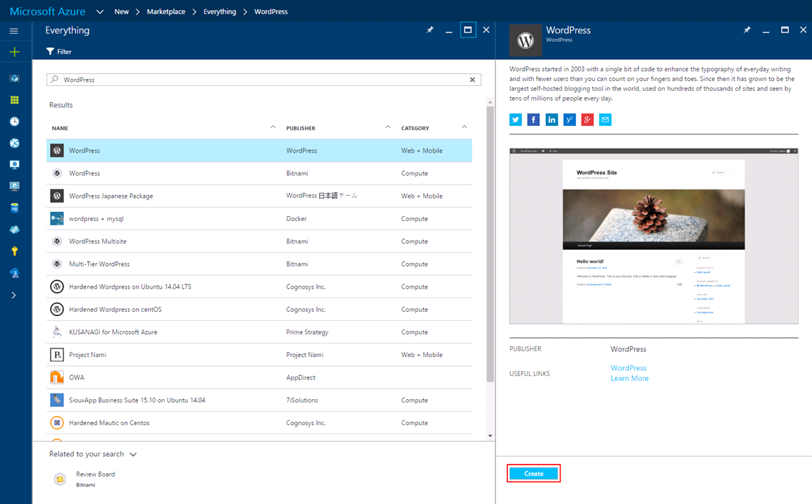Expand the sidebar more services chevron

[14, 296]
